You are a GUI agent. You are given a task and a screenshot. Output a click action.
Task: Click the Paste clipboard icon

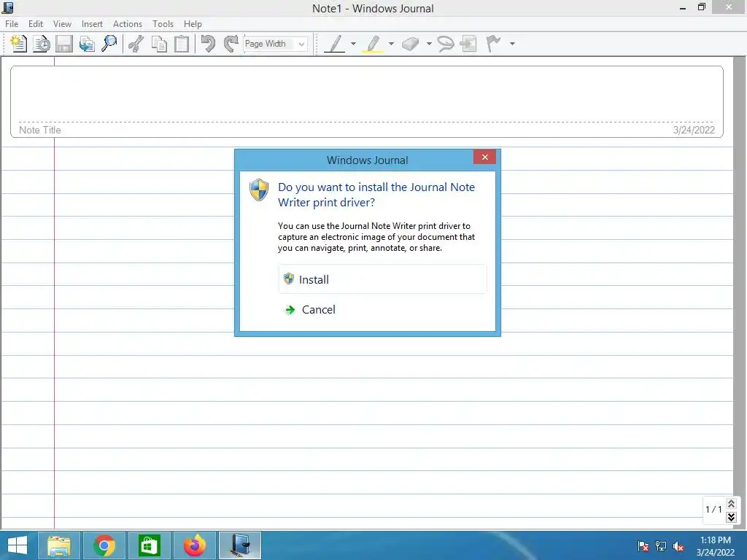click(x=182, y=44)
